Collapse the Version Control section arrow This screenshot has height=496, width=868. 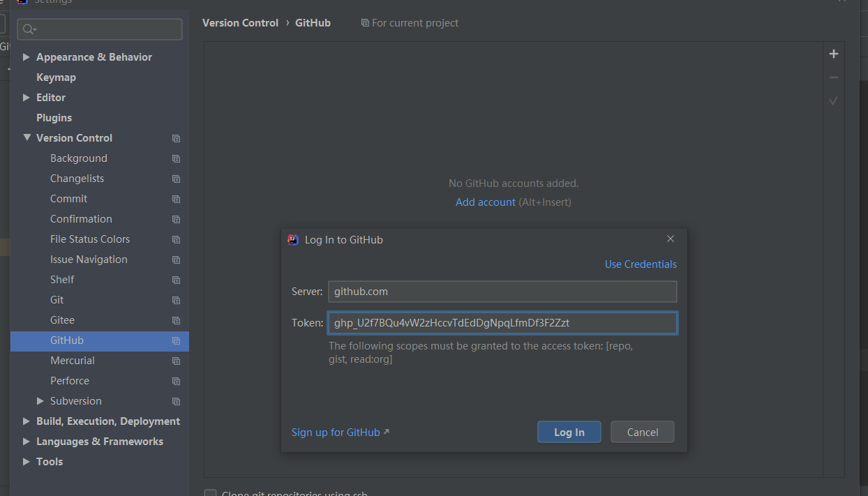pyautogui.click(x=27, y=138)
